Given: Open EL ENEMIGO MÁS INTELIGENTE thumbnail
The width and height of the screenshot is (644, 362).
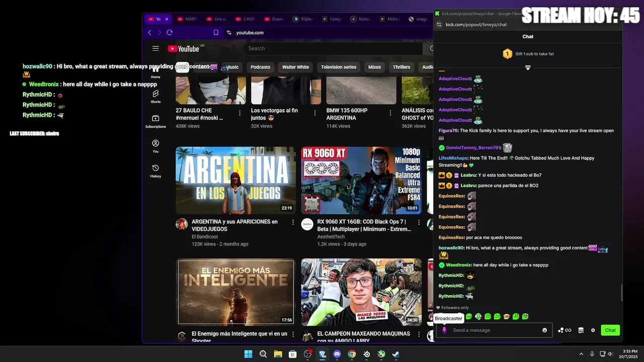Looking at the screenshot, I should tap(235, 292).
